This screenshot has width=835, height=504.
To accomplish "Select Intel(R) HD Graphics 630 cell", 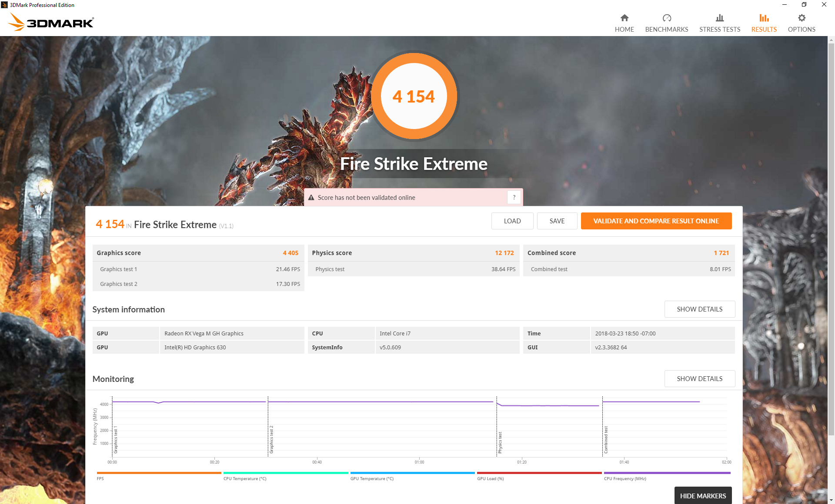I will [x=232, y=347].
